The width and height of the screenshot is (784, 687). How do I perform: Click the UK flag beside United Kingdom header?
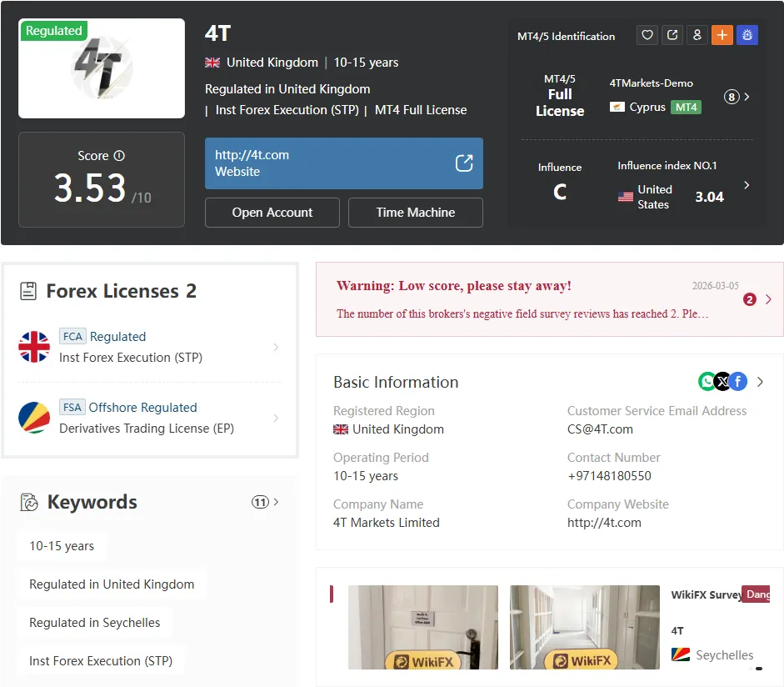(x=212, y=63)
